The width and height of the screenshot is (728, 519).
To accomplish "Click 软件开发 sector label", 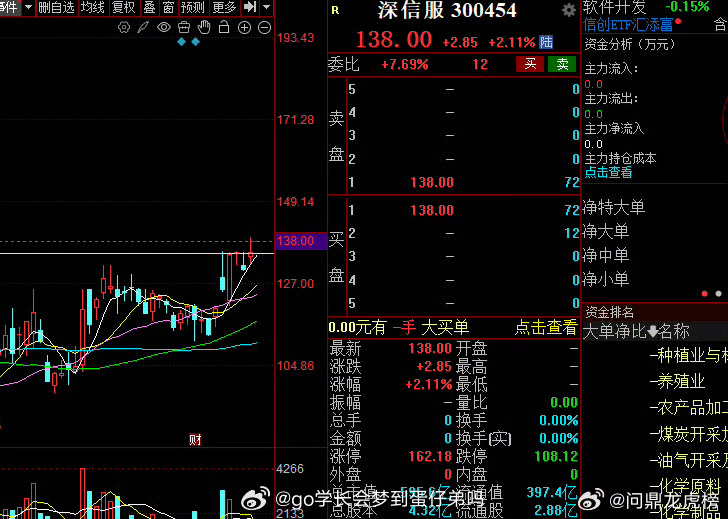I will click(x=614, y=6).
